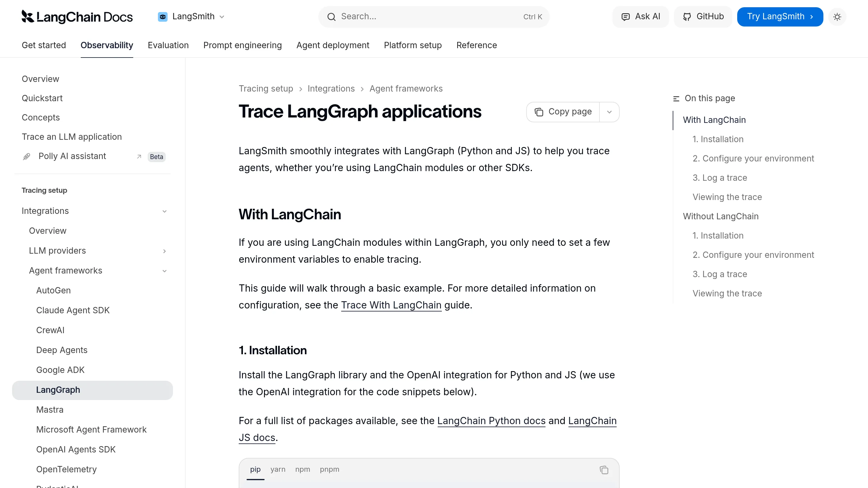Open Polly AI assistant via external link arrow
The image size is (868, 488).
(x=139, y=157)
